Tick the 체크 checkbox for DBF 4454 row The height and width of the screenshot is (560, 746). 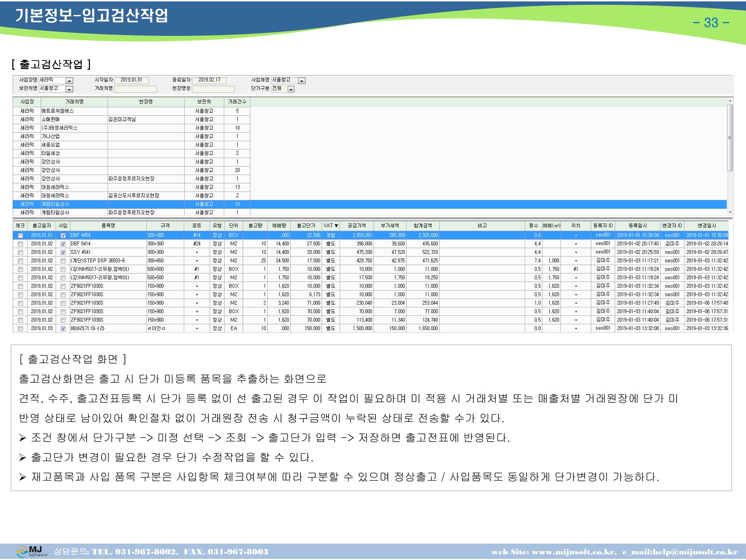(x=20, y=236)
